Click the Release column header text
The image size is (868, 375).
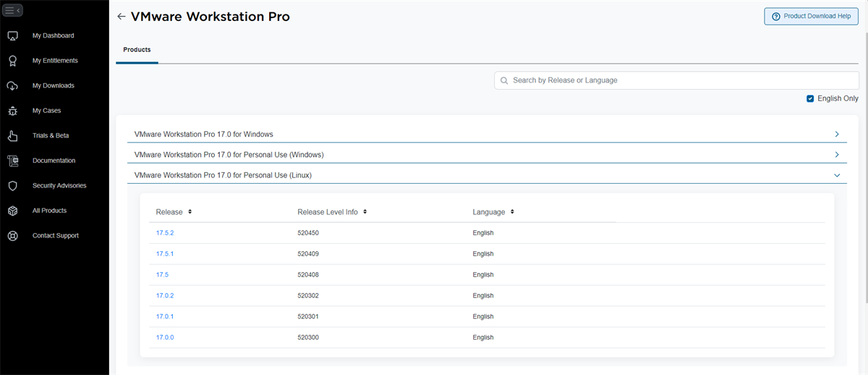coord(169,212)
